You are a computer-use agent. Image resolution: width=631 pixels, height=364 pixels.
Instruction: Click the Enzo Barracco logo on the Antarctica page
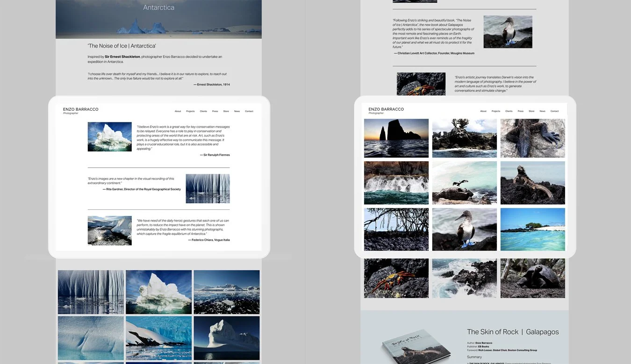tap(80, 110)
